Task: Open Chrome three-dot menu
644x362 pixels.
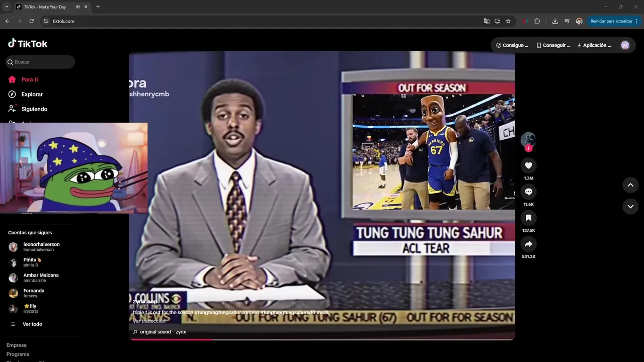Action: (636, 21)
